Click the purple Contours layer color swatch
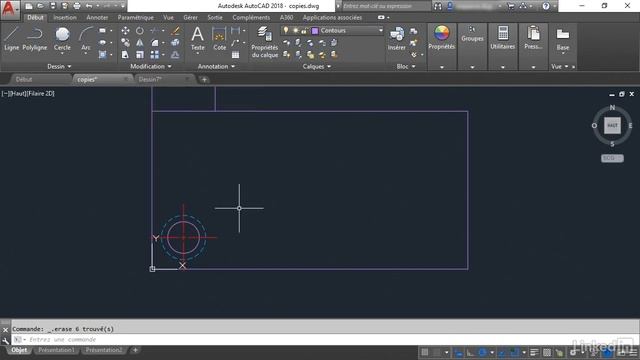 pyautogui.click(x=315, y=31)
